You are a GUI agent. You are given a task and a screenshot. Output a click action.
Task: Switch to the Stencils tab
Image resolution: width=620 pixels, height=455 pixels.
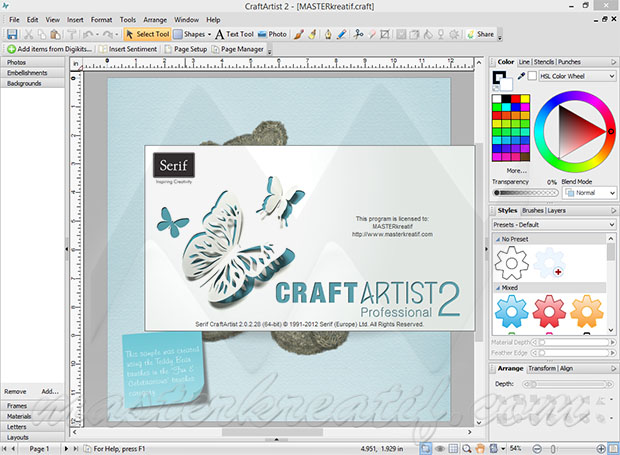click(544, 62)
